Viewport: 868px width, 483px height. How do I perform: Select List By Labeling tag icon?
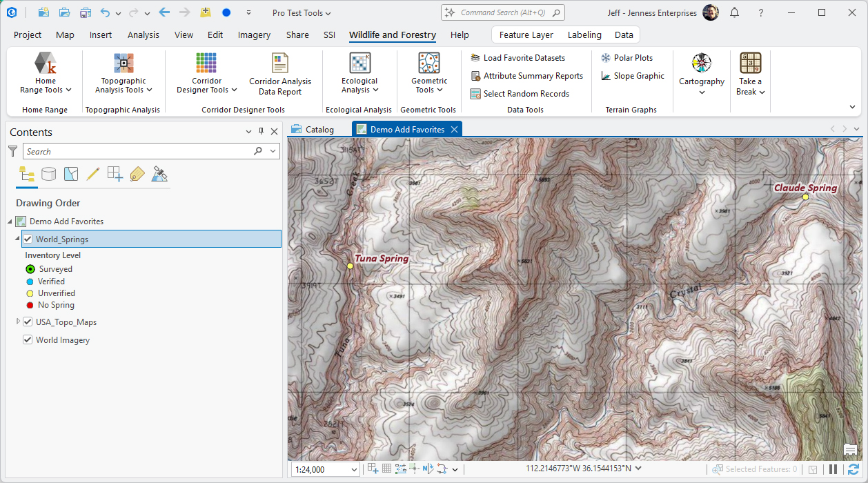point(137,174)
